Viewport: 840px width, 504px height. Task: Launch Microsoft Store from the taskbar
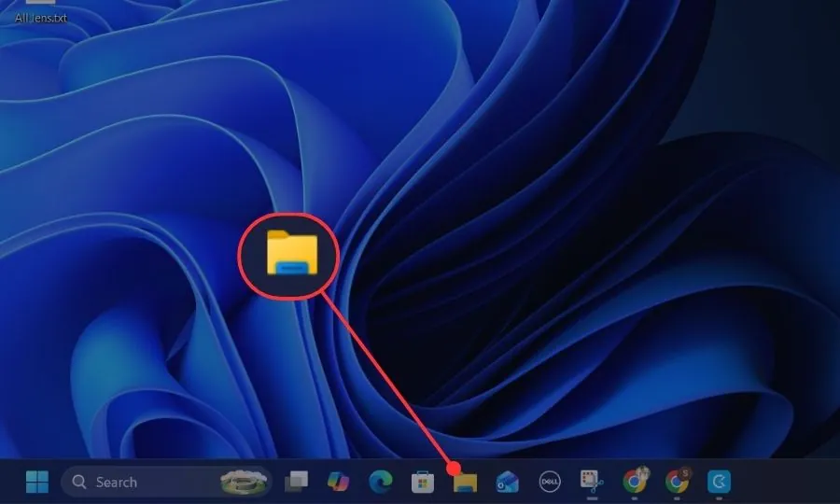click(x=423, y=482)
